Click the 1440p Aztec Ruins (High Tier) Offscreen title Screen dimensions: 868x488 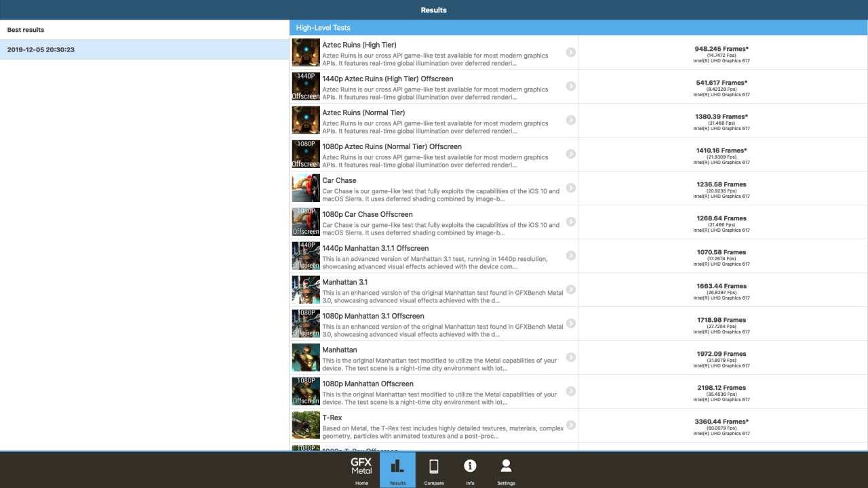pyautogui.click(x=388, y=79)
